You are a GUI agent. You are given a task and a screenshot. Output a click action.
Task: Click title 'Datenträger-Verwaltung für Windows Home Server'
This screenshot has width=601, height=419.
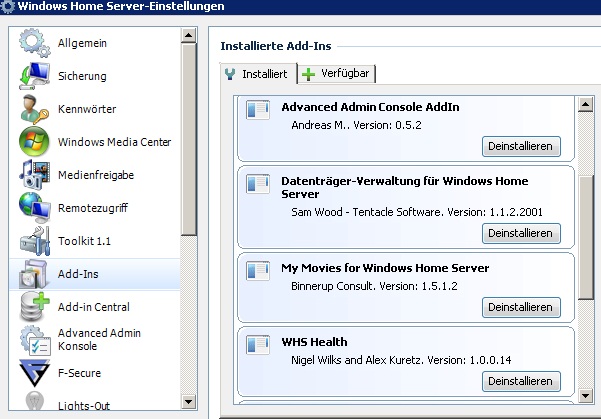405,187
